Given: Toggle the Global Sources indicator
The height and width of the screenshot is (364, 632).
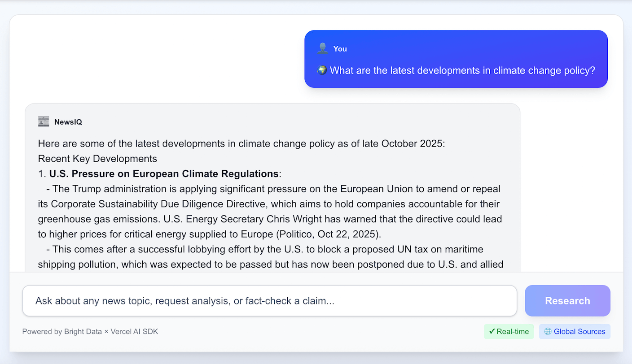Looking at the screenshot, I should coord(575,331).
